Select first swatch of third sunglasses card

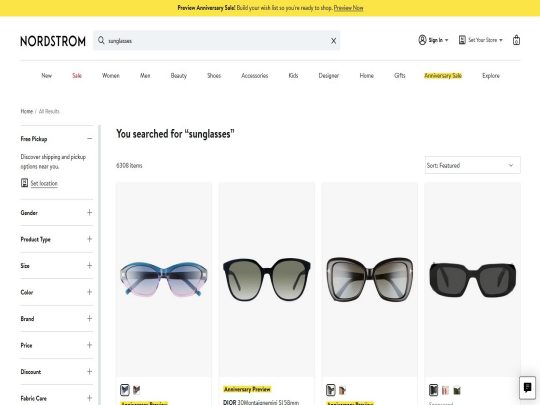[331, 390]
